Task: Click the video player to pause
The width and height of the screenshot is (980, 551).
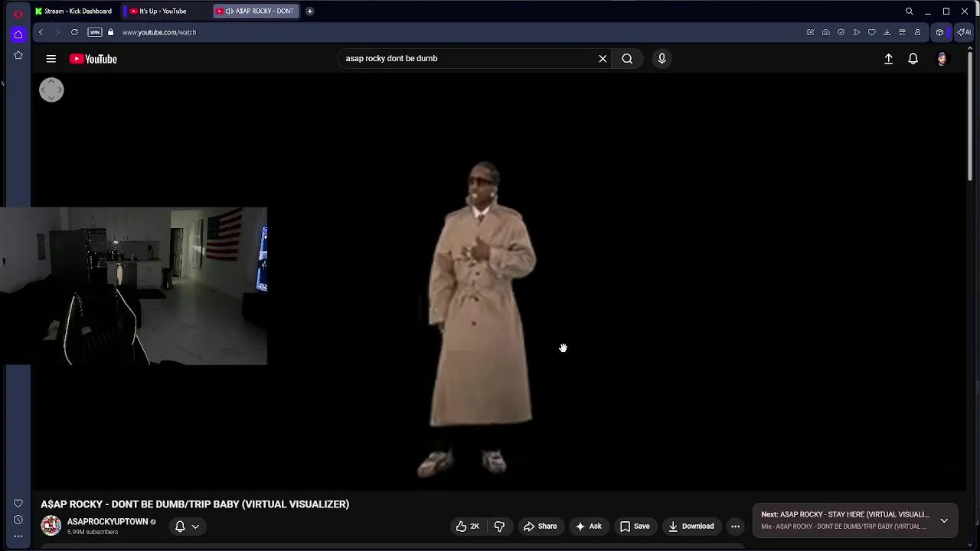Action: 498,283
